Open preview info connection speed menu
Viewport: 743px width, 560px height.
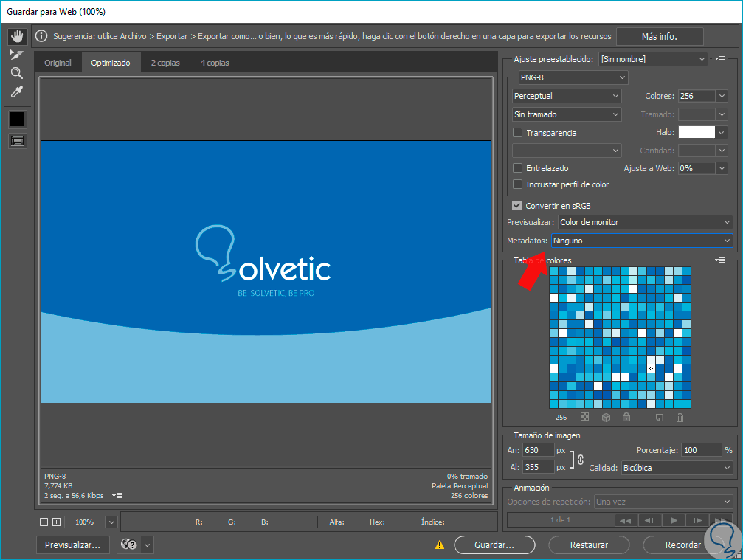(117, 496)
